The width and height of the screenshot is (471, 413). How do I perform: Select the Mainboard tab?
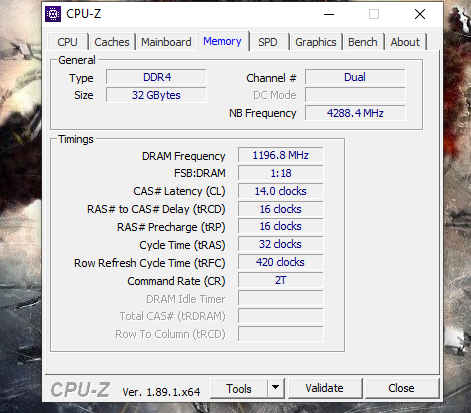[x=166, y=42]
